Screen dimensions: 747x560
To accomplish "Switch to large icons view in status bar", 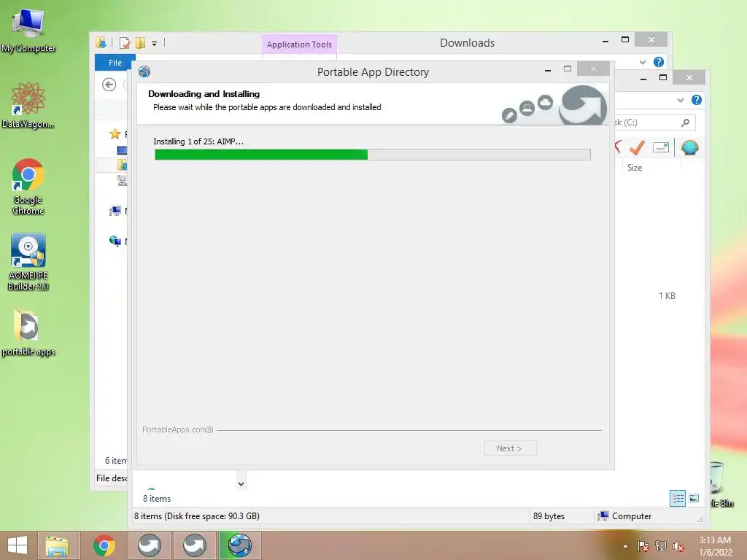I will click(x=694, y=499).
